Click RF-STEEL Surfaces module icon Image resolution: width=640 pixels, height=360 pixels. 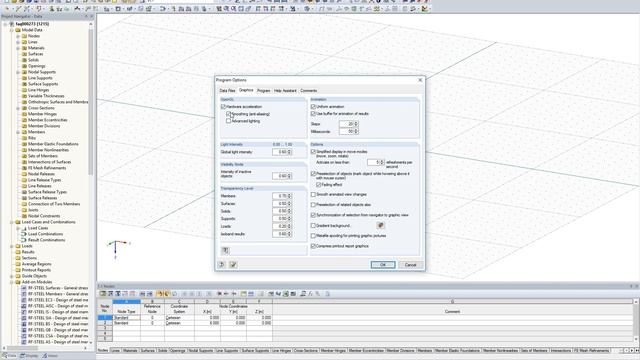pyautogui.click(x=24, y=288)
